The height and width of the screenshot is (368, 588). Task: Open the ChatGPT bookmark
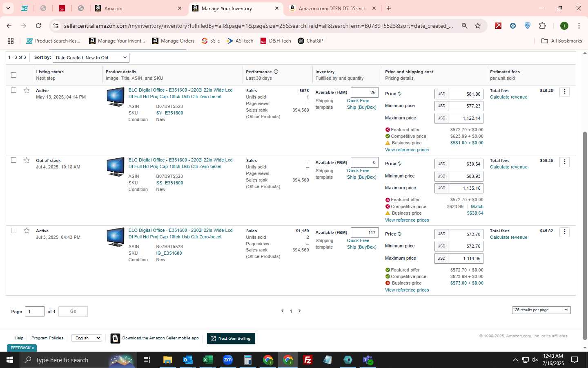(312, 41)
